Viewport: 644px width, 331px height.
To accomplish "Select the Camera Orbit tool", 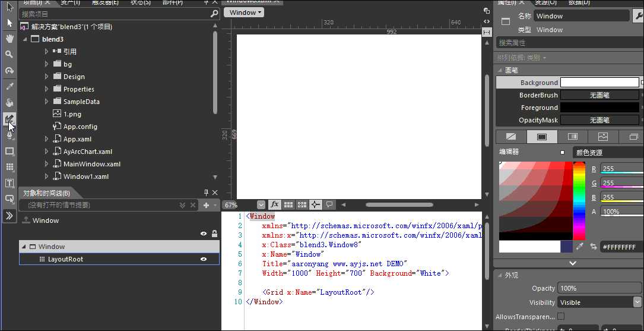I will 10,70.
